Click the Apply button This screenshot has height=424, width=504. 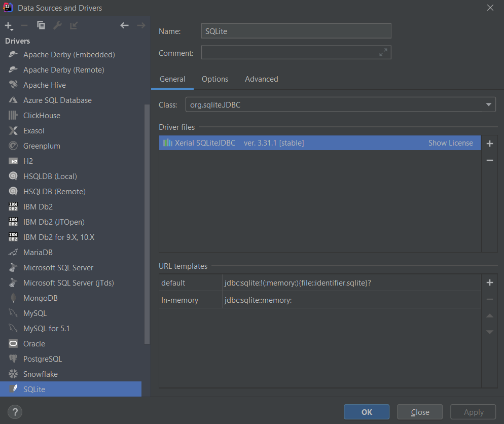point(473,412)
